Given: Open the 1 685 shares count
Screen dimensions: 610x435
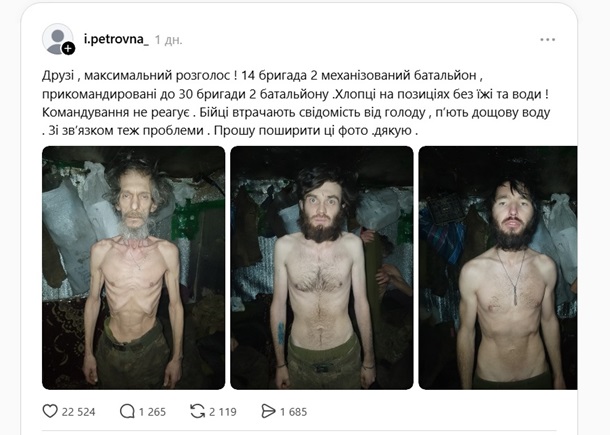Looking at the screenshot, I should click(x=293, y=412).
